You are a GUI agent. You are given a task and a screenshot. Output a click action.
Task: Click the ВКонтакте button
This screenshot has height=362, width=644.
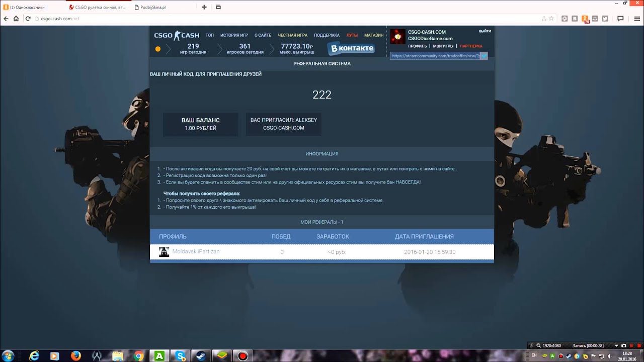(x=351, y=49)
